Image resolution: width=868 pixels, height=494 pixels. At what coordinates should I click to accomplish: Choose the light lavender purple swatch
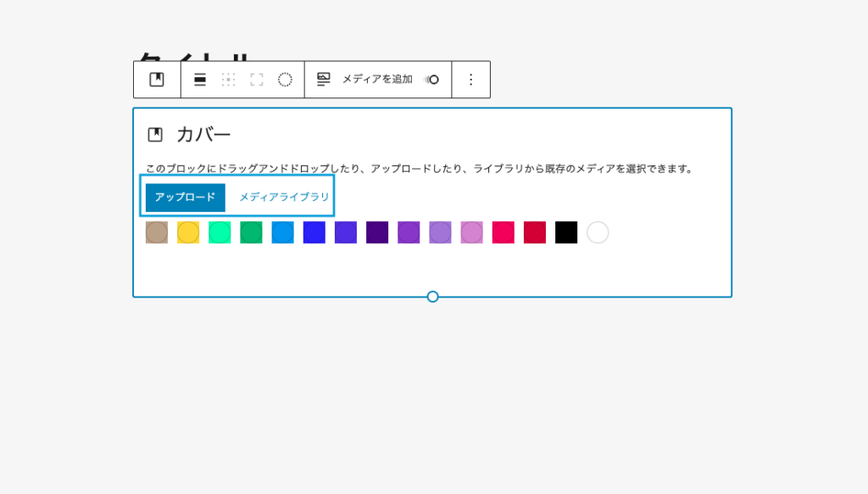point(440,232)
